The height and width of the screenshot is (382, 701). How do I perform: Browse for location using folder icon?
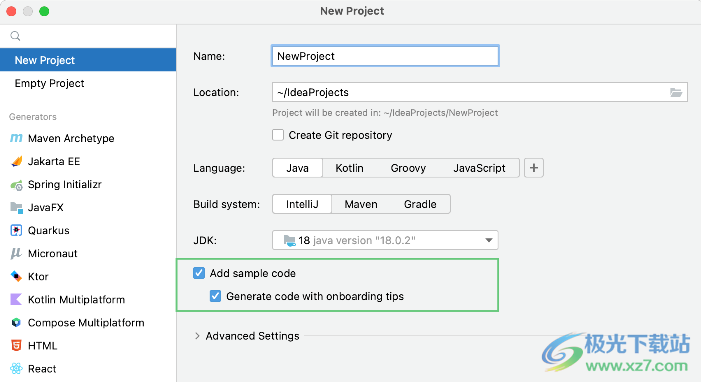pos(676,93)
